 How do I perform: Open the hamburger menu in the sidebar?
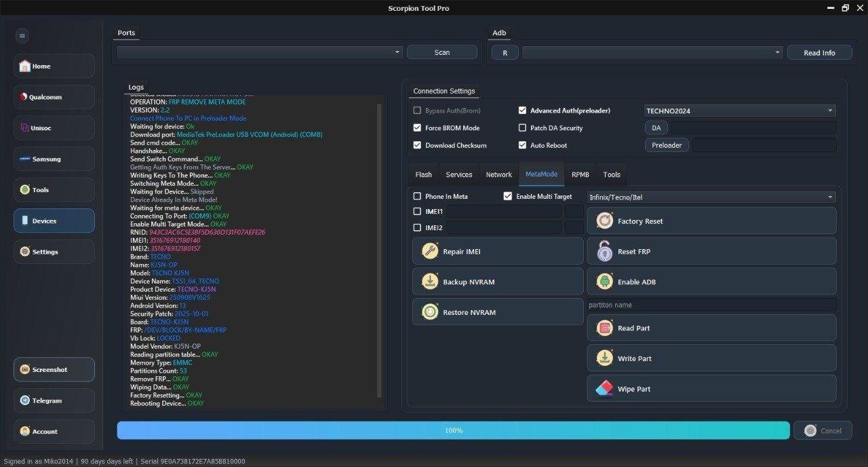click(22, 36)
